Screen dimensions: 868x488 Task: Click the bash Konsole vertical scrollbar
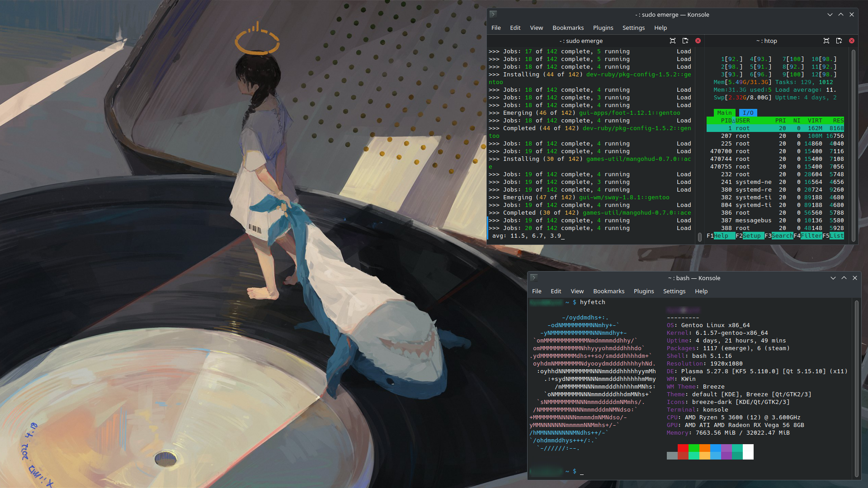tap(856, 389)
